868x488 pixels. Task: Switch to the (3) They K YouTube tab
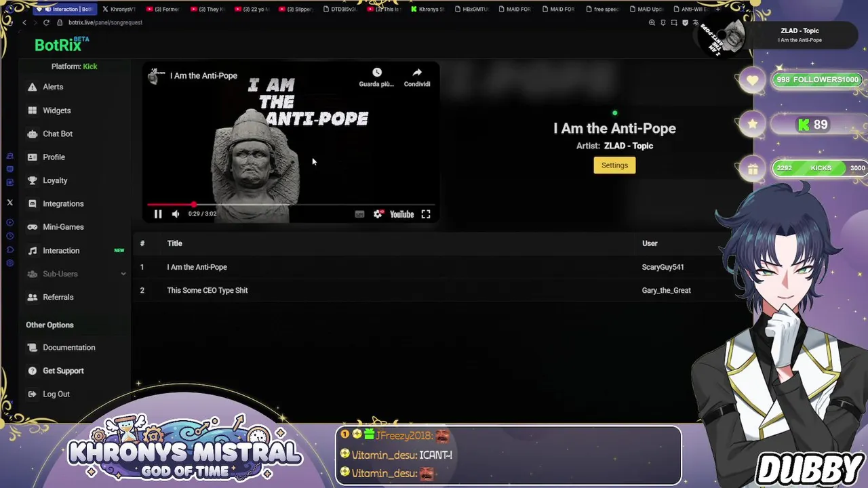tap(208, 9)
